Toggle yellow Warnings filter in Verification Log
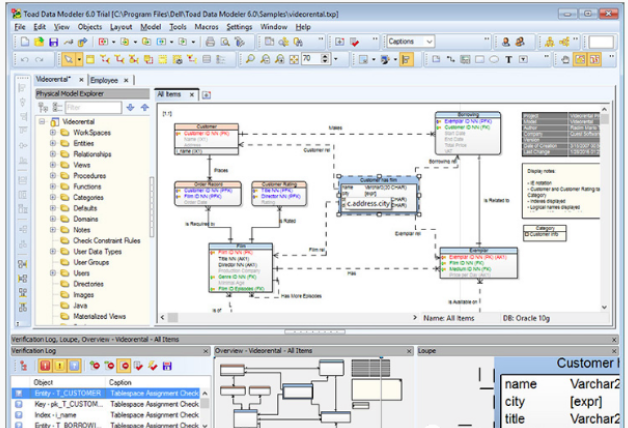 [60, 366]
